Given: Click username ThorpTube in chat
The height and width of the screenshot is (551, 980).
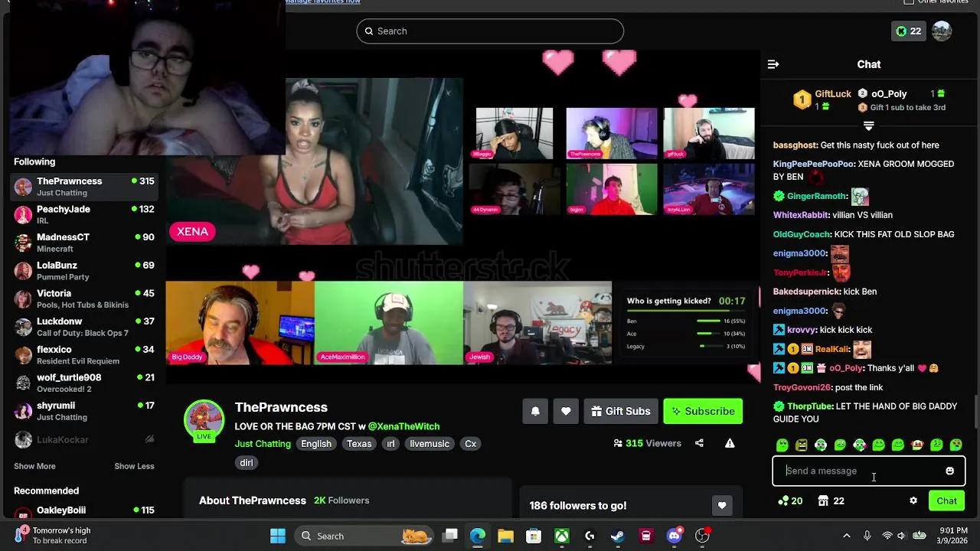Looking at the screenshot, I should pyautogui.click(x=810, y=406).
